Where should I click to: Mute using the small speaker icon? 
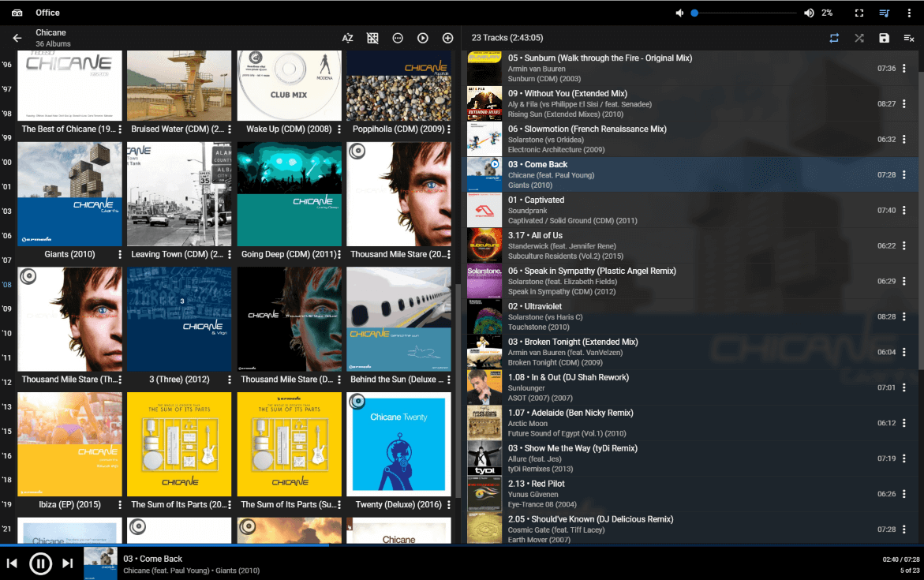679,13
